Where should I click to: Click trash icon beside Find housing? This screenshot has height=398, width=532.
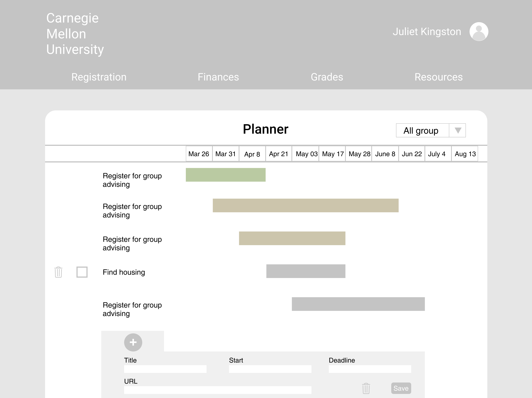(58, 272)
